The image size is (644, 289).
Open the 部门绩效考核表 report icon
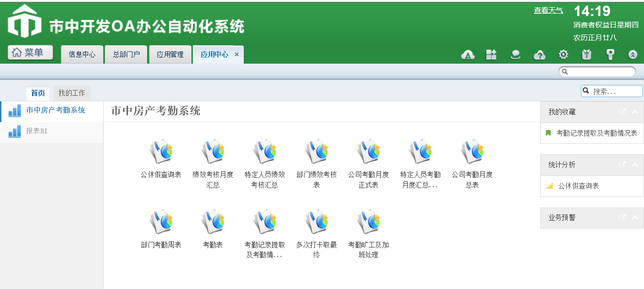[x=316, y=152]
